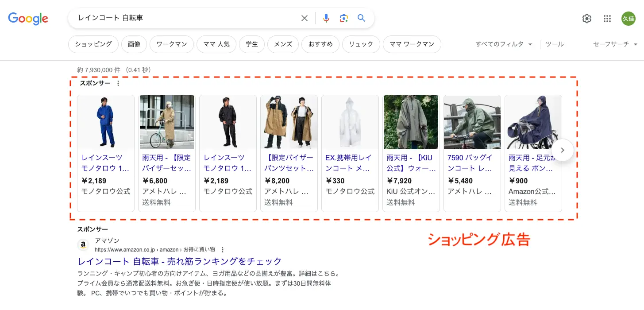This screenshot has width=644, height=310.
Task: Expand the セーフサーチ dropdown
Action: coord(616,44)
